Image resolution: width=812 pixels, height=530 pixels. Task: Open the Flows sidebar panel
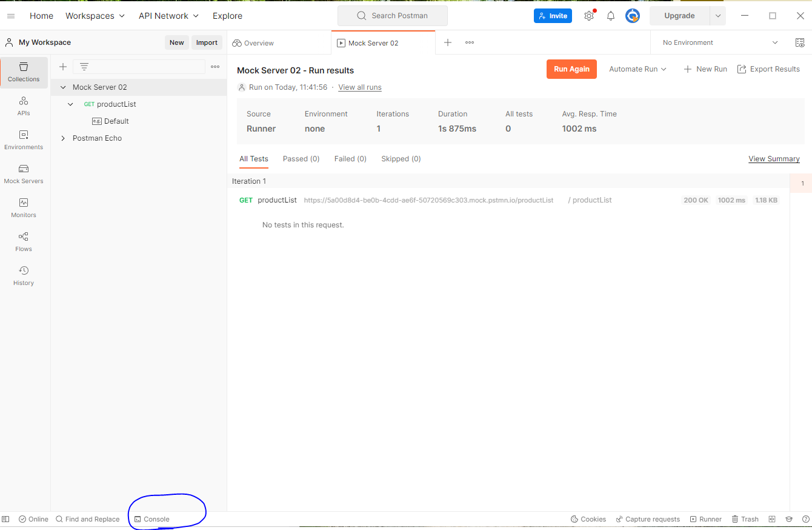[x=24, y=242]
